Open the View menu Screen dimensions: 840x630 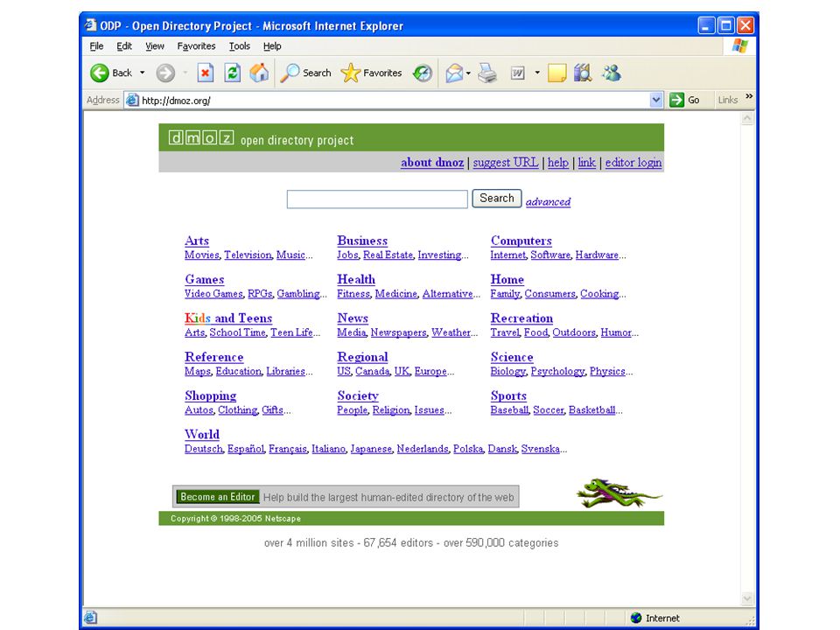[x=155, y=46]
